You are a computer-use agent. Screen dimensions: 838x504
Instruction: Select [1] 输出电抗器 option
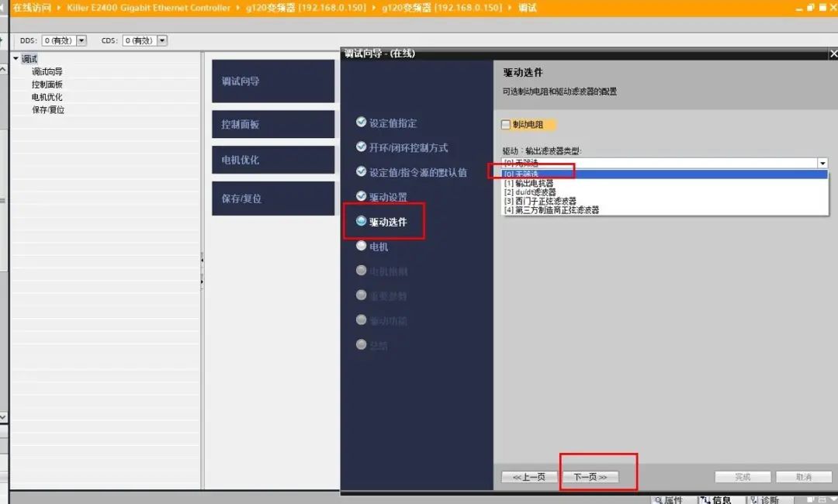665,183
